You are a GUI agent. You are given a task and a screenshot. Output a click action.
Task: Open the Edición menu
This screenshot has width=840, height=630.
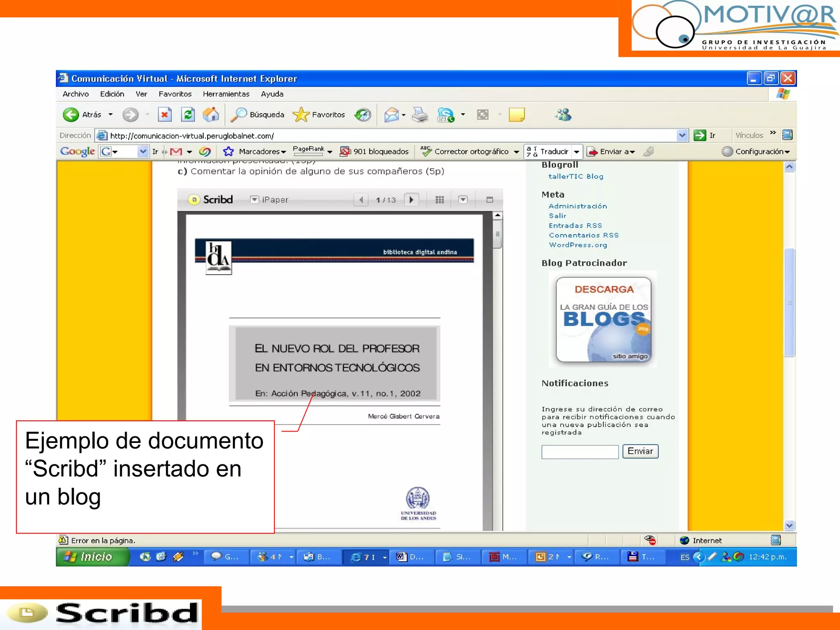[112, 94]
